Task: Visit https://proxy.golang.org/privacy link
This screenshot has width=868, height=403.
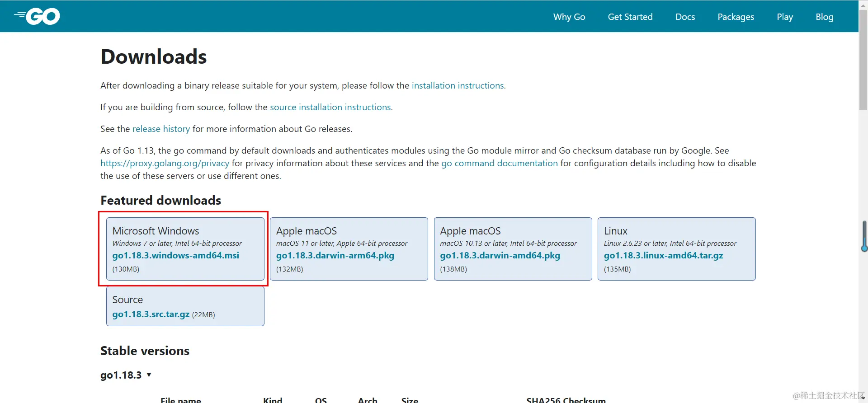Action: [165, 163]
